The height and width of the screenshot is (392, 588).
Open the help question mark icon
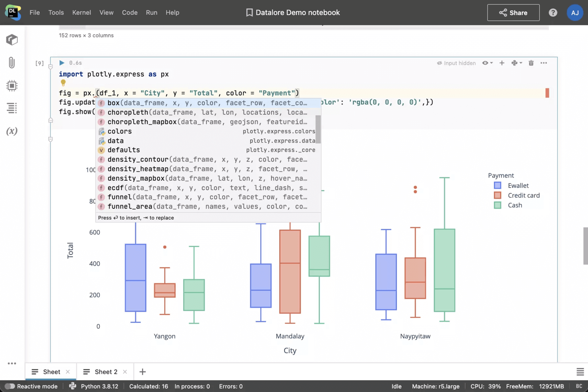point(553,12)
